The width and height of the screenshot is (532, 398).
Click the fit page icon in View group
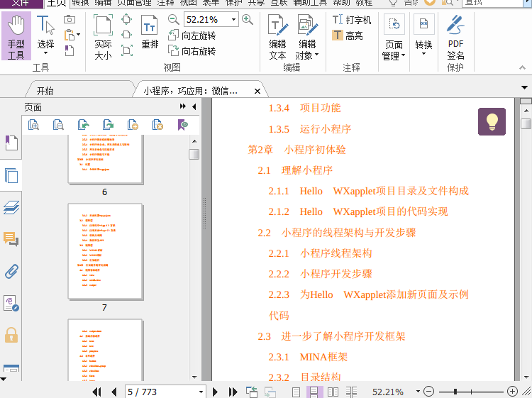pyautogui.click(x=126, y=19)
